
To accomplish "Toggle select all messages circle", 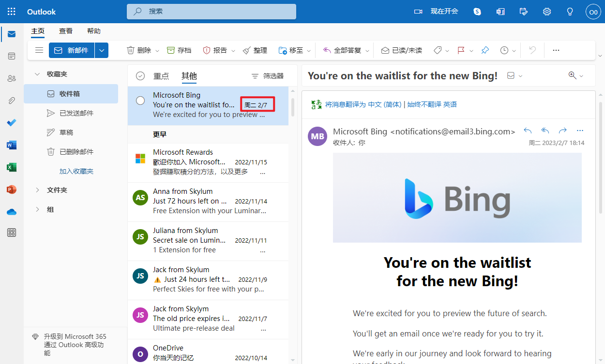I will pyautogui.click(x=140, y=76).
